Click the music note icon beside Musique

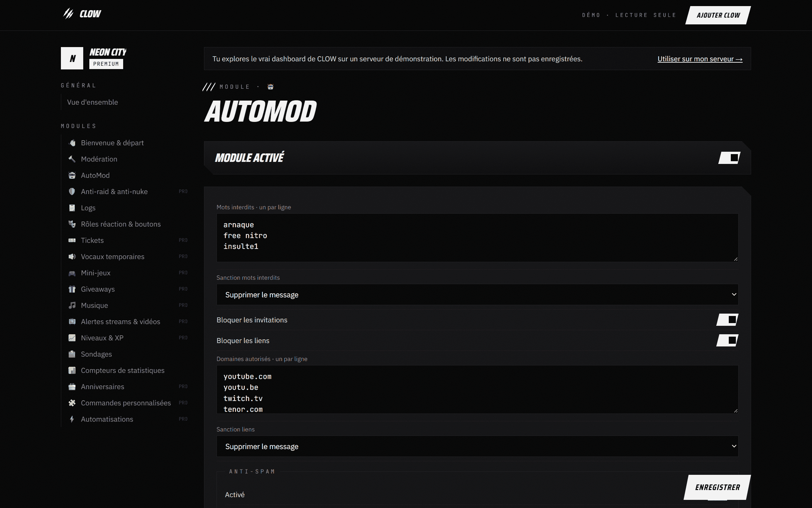click(x=72, y=305)
